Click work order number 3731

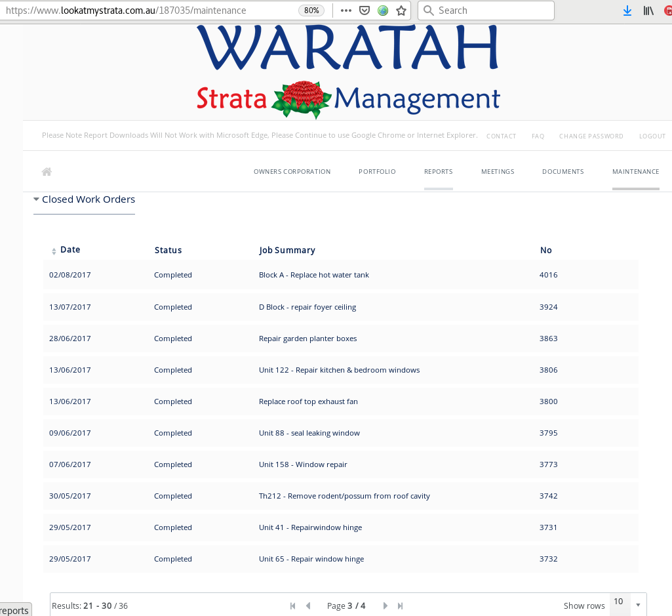click(549, 527)
